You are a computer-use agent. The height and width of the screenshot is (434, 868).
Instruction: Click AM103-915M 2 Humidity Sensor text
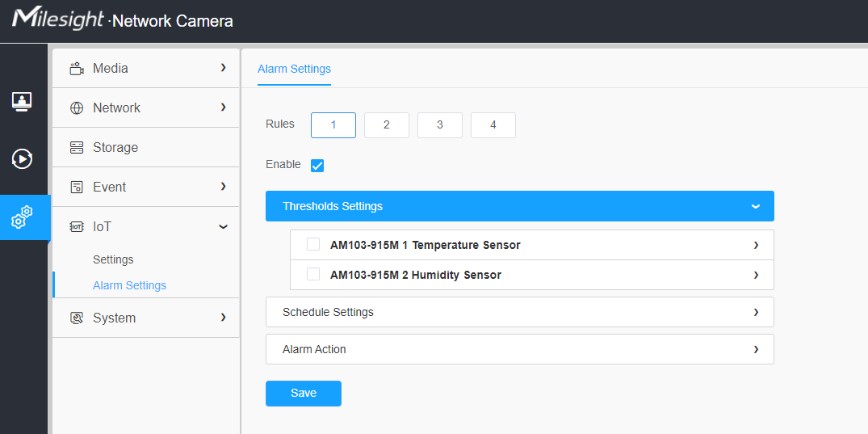(x=416, y=275)
